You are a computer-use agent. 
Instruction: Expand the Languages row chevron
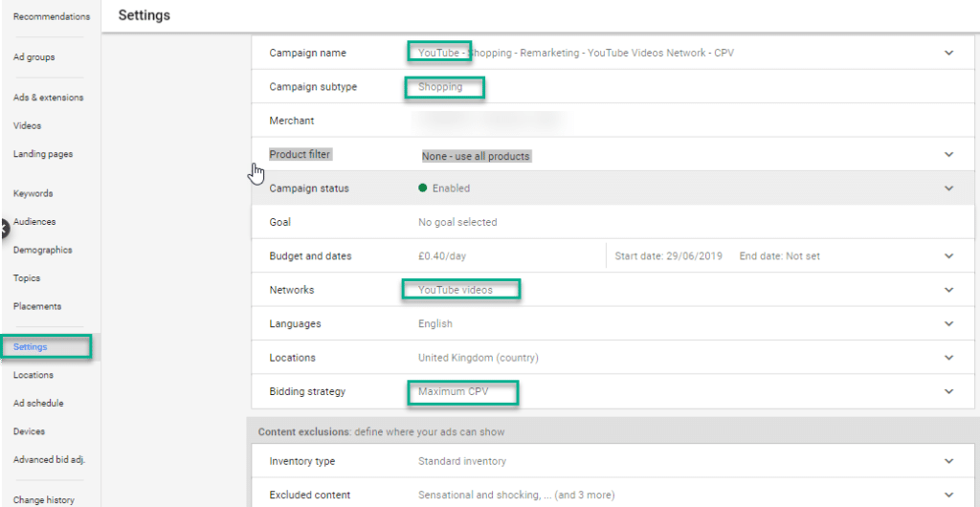click(949, 323)
